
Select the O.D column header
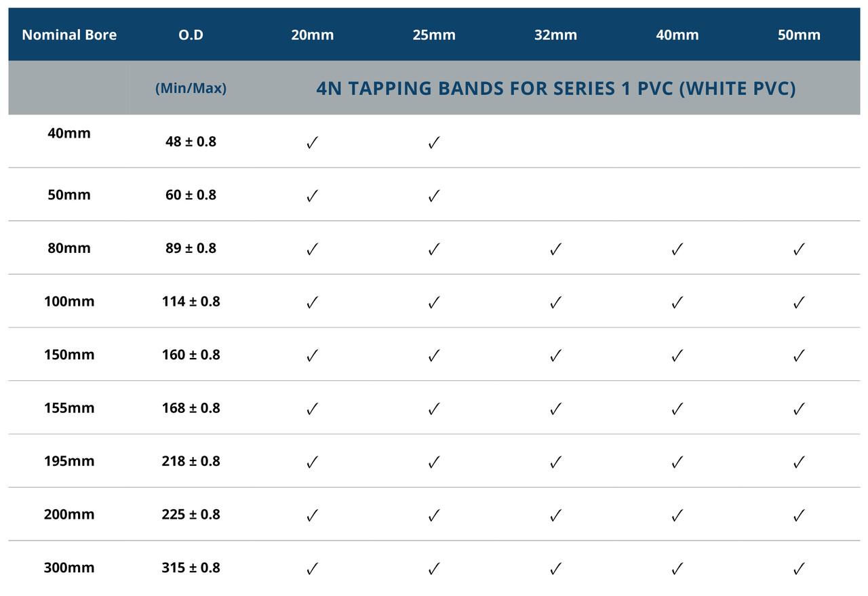click(191, 35)
